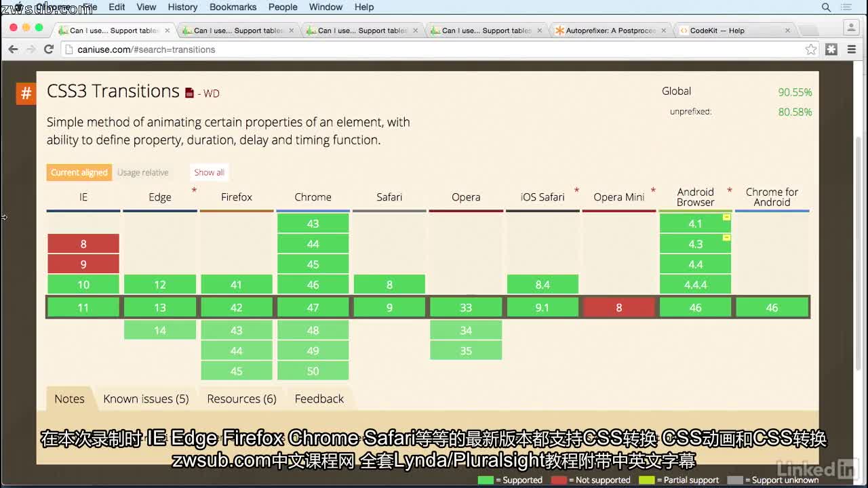Open the Resources (6) tab

pos(241,399)
